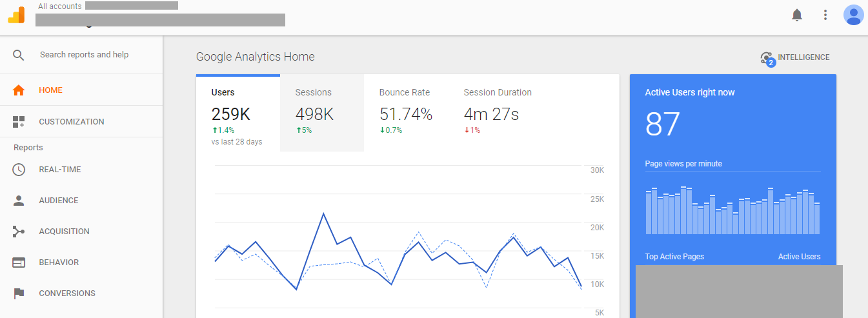
Task: Click the 87 active users count
Action: coord(663,124)
